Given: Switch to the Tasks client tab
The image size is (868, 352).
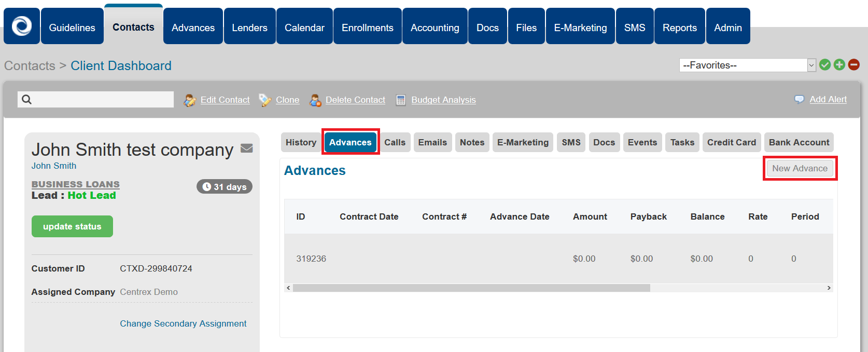Looking at the screenshot, I should (682, 142).
